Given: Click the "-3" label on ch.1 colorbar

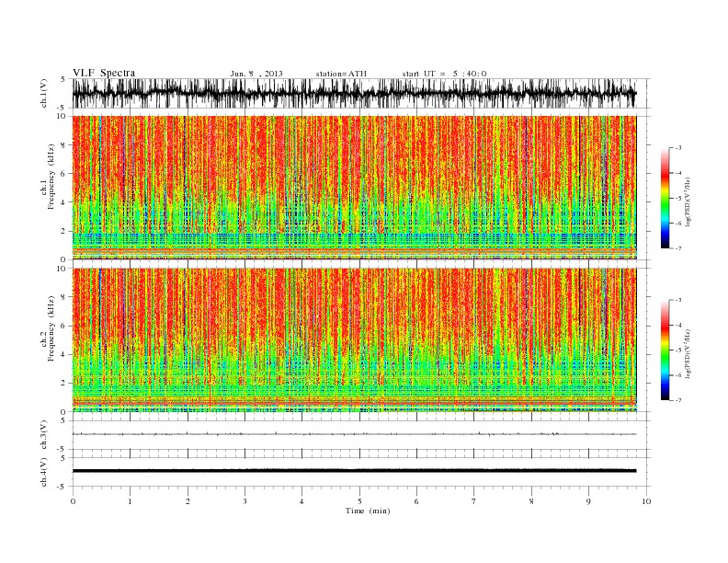Looking at the screenshot, I should tap(677, 148).
